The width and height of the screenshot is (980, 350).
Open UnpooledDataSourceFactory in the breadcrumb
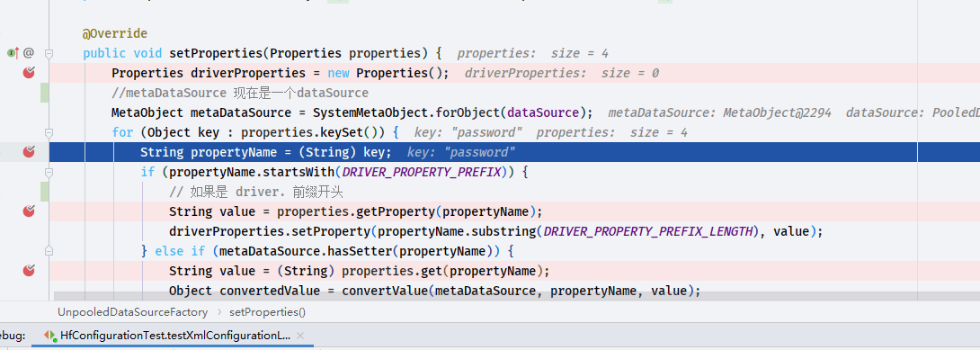[x=132, y=311]
